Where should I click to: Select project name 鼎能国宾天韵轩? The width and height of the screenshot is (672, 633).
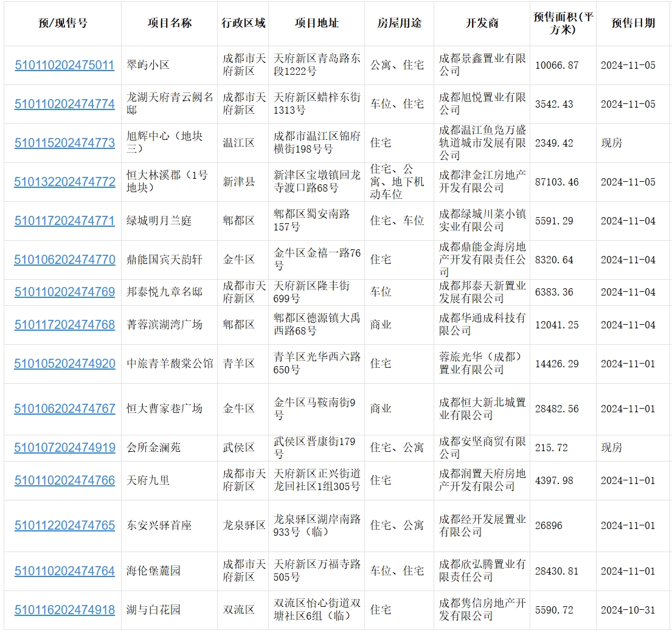coord(164,260)
